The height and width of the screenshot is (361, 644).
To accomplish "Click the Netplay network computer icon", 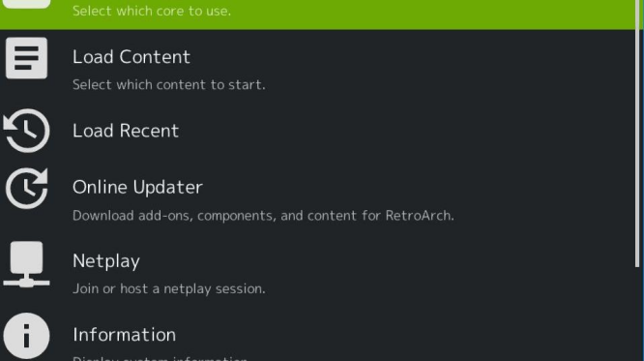I will click(26, 263).
